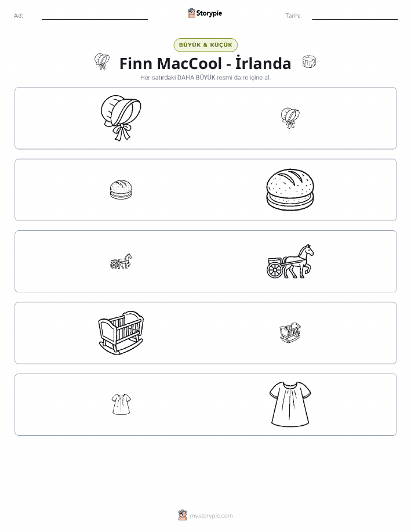Click the large rocking cradle picture
Viewport: 411px width, 532px height.
pyautogui.click(x=121, y=333)
